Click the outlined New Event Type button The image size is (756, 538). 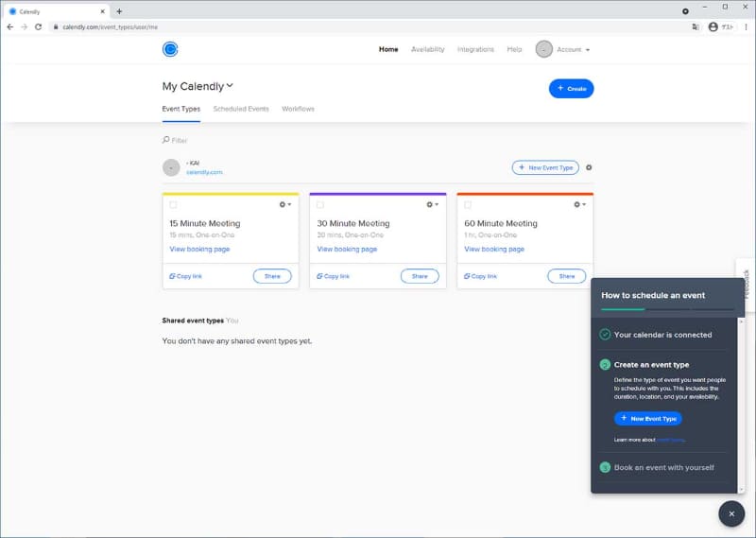pyautogui.click(x=545, y=167)
